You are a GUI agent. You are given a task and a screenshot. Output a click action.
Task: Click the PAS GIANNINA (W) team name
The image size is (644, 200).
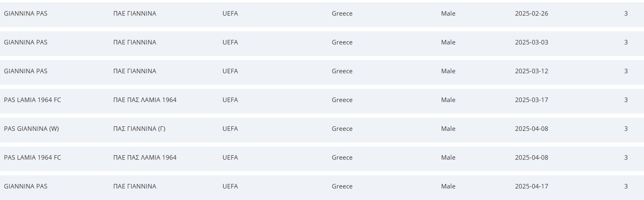(x=31, y=128)
